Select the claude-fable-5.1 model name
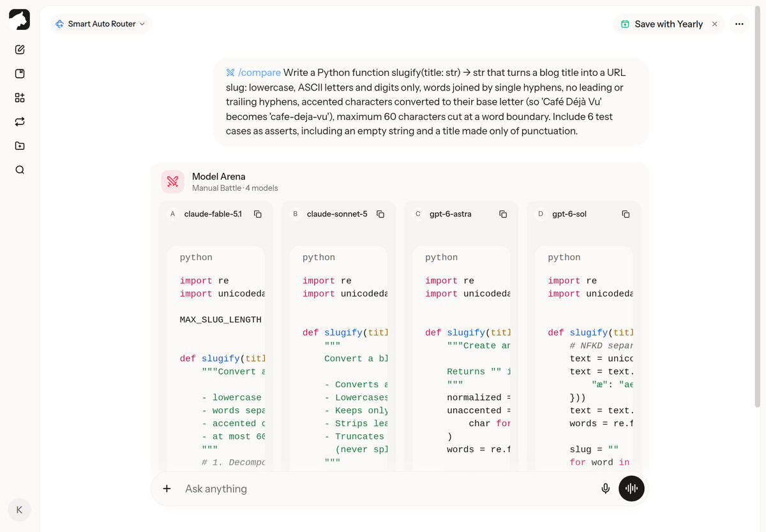 pos(213,214)
